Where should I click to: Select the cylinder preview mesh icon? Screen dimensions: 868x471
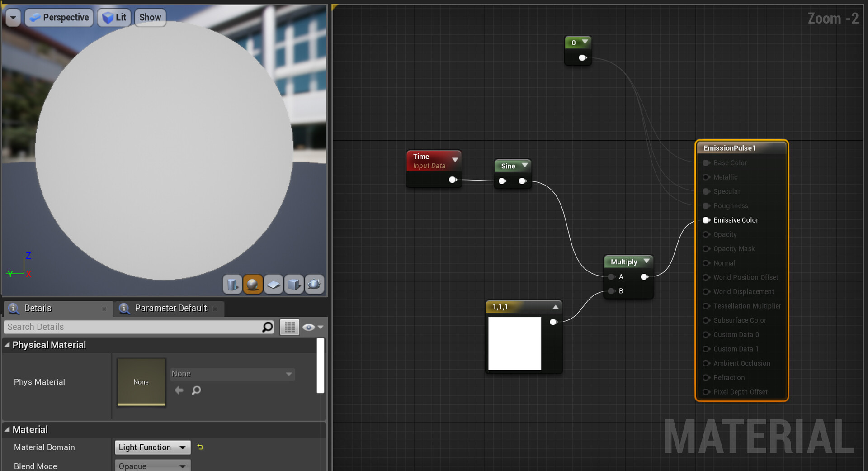click(232, 285)
